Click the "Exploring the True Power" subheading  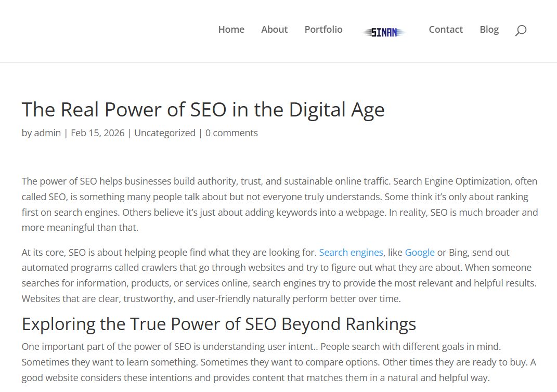218,324
